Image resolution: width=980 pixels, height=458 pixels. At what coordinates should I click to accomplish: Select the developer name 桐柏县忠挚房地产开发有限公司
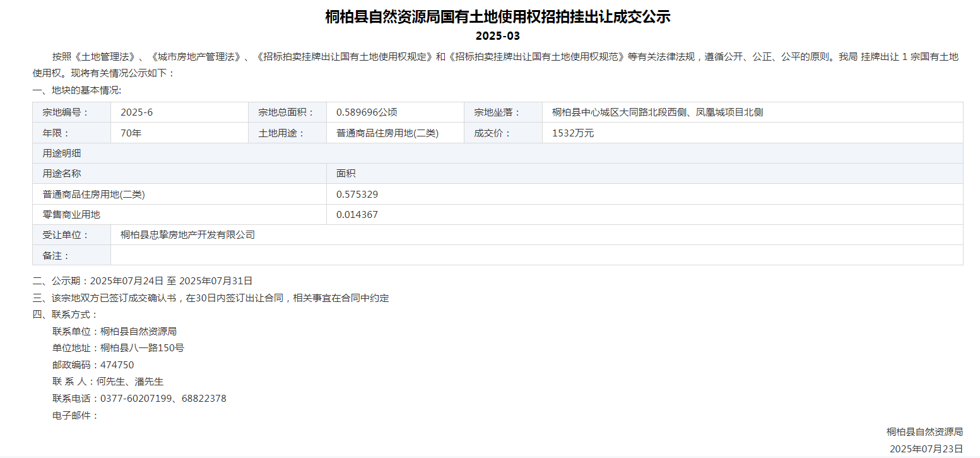pos(186,234)
